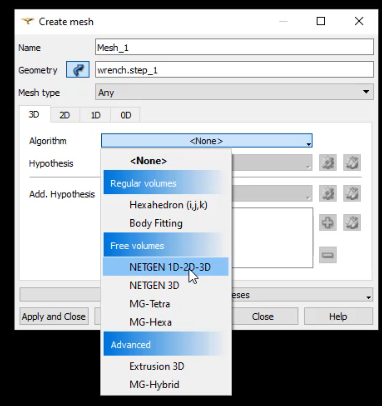Click the add hypothesis plus icon

(328, 222)
